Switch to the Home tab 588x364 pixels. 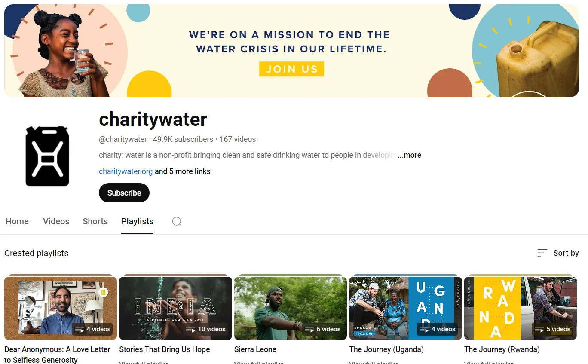click(17, 221)
